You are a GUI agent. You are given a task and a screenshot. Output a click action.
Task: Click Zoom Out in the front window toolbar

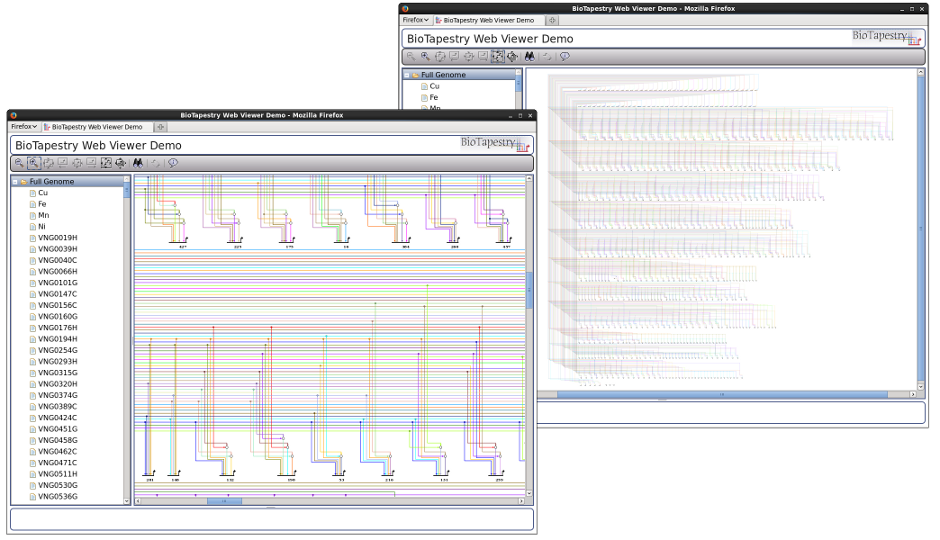19,163
